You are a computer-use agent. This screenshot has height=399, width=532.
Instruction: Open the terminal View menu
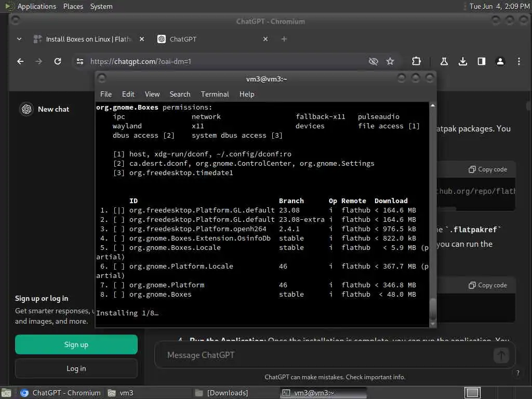tap(152, 95)
